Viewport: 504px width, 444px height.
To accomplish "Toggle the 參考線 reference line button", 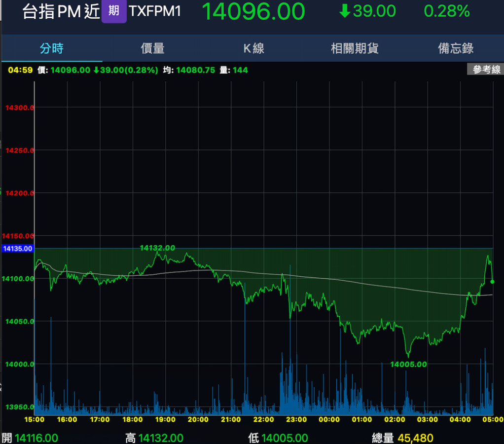I will 486,70.
